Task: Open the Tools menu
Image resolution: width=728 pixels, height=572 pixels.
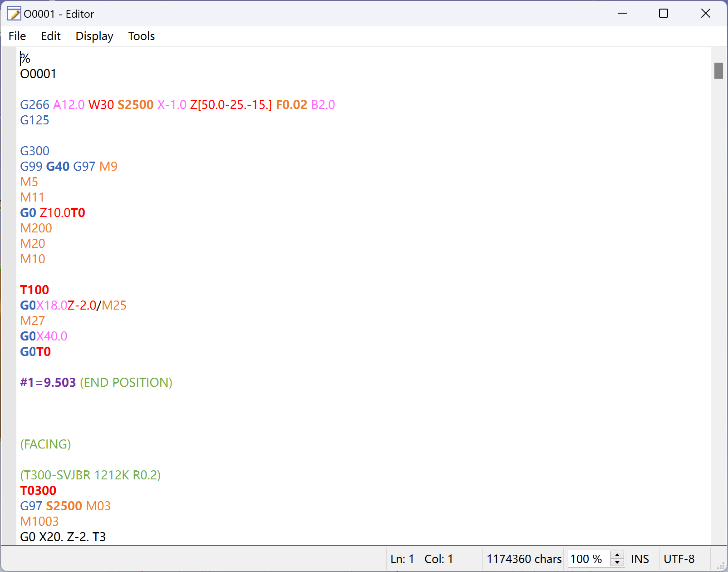Action: (141, 36)
